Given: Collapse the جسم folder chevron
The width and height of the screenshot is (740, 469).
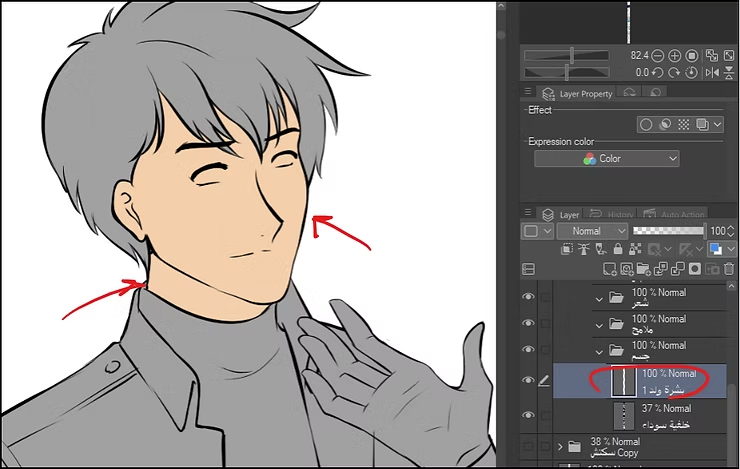Looking at the screenshot, I should [599, 352].
